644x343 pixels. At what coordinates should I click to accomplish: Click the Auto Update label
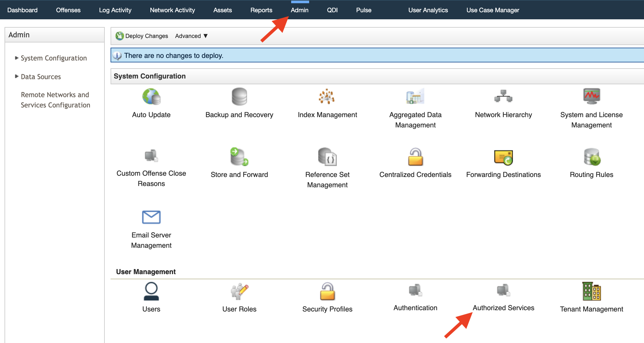click(x=151, y=115)
